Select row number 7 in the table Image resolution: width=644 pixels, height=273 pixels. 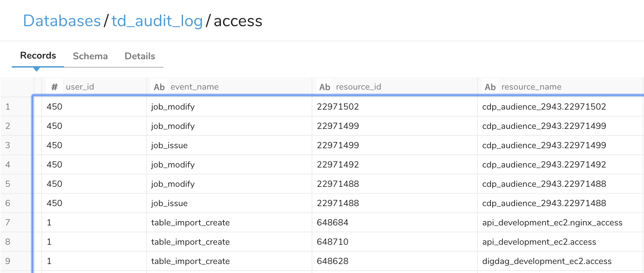click(x=8, y=223)
